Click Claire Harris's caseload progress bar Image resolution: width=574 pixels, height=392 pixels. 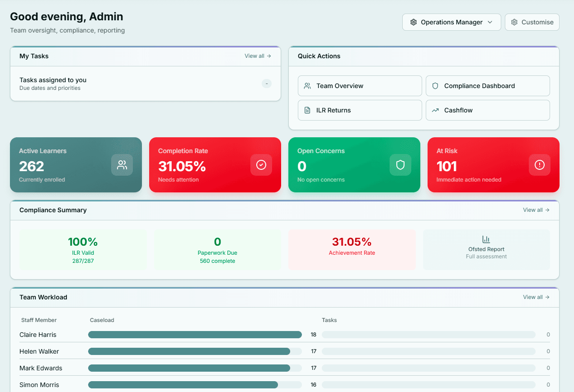point(195,335)
